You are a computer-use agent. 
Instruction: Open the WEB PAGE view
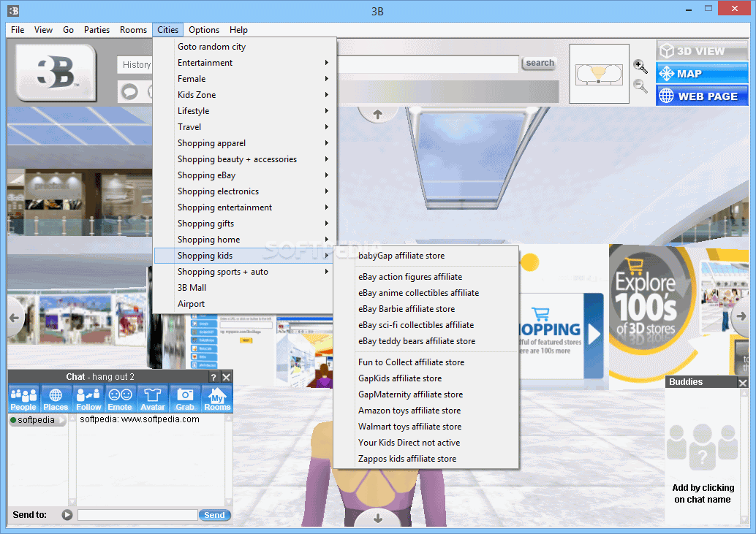click(701, 96)
